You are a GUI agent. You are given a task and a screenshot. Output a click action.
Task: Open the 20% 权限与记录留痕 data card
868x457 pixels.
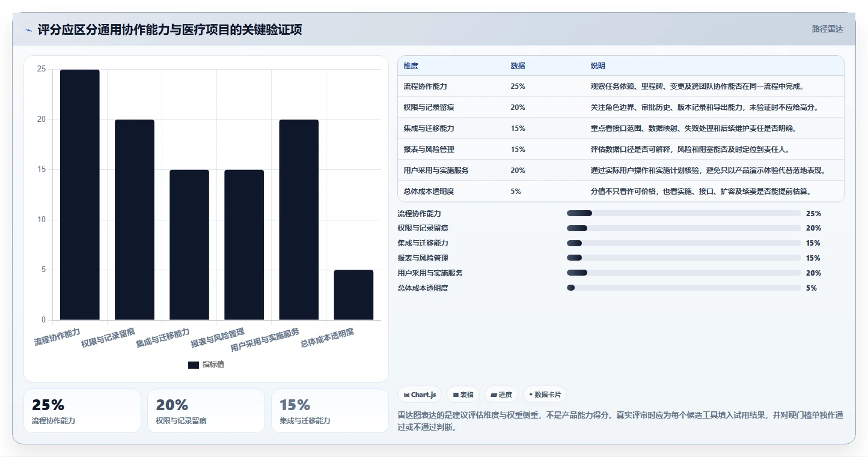[206, 411]
